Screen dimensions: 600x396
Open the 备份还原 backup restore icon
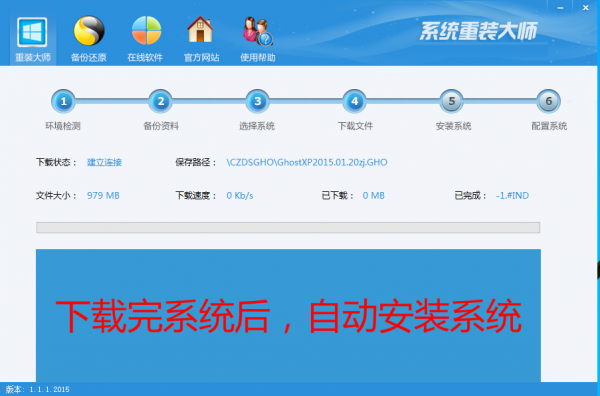89,31
